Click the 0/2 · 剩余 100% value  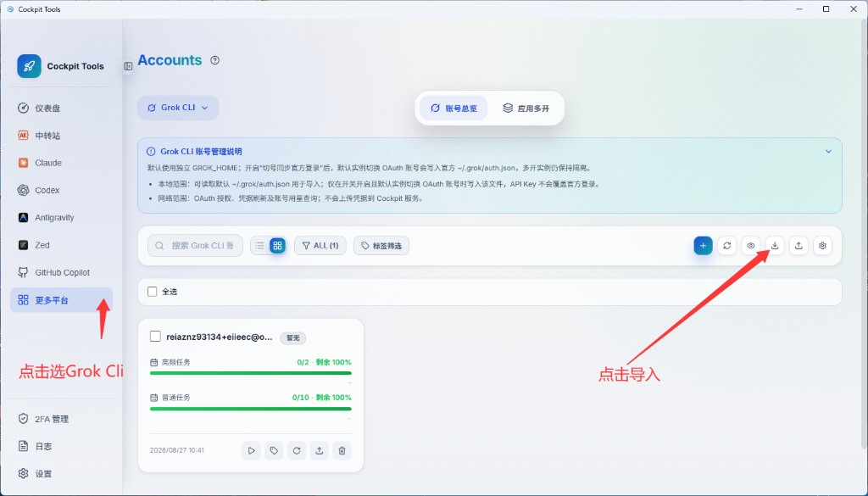[x=325, y=362]
